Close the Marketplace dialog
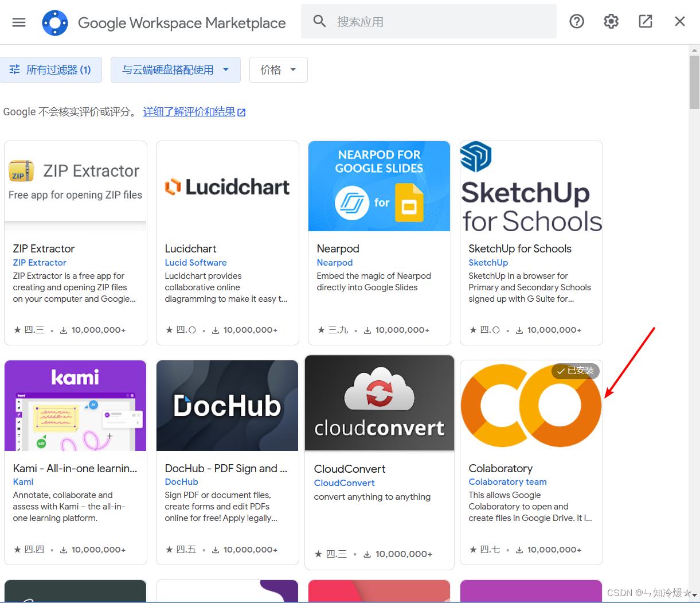Image resolution: width=700 pixels, height=603 pixels. [680, 21]
